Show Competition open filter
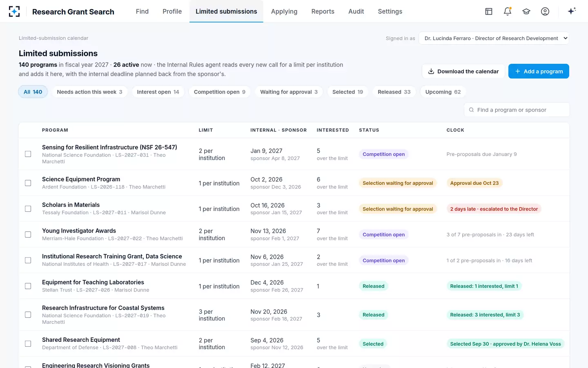 pos(220,92)
